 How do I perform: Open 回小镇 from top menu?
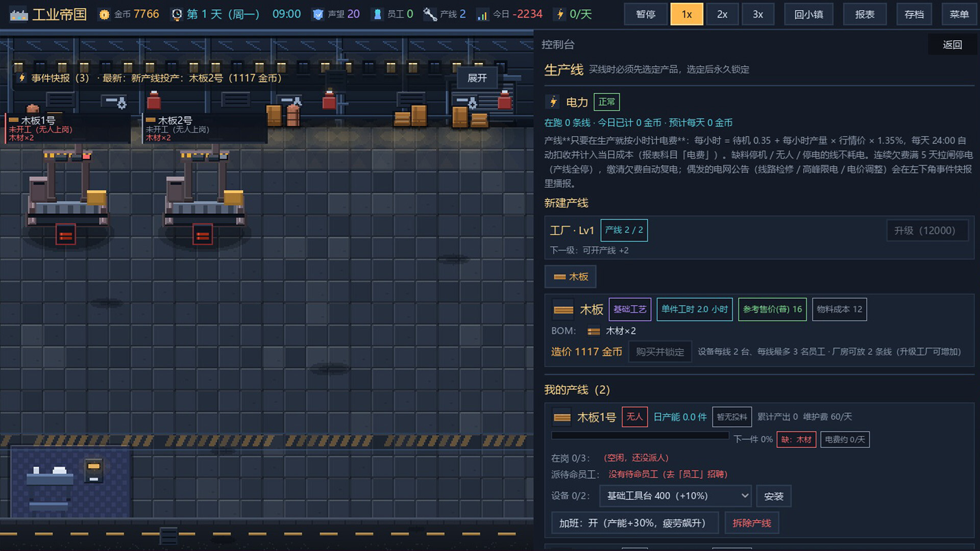(x=808, y=14)
